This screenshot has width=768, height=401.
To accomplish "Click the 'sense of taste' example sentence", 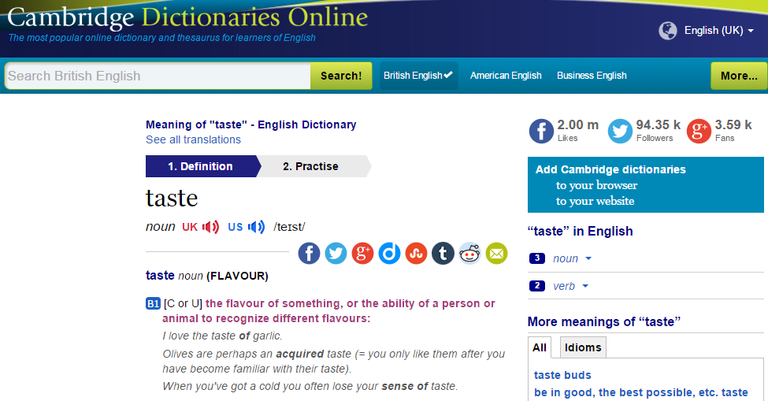I will [x=310, y=386].
